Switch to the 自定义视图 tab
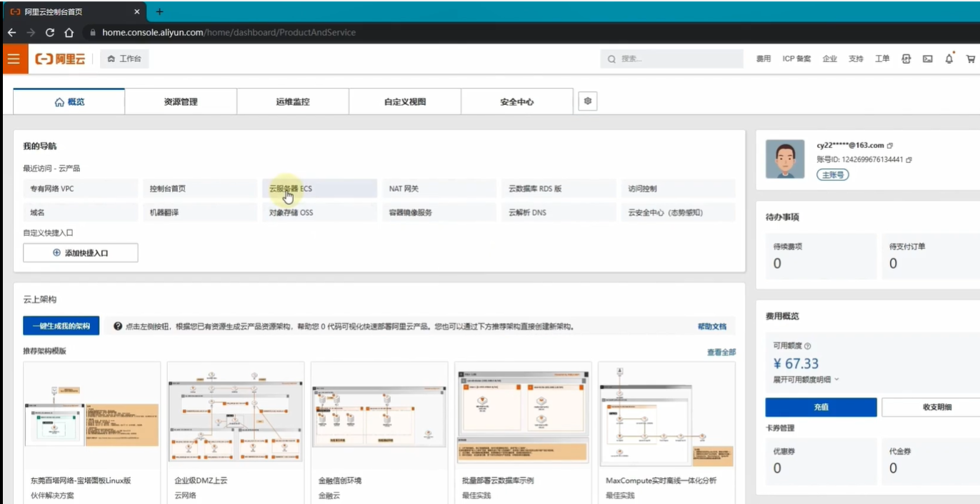This screenshot has width=980, height=504. pyautogui.click(x=405, y=102)
